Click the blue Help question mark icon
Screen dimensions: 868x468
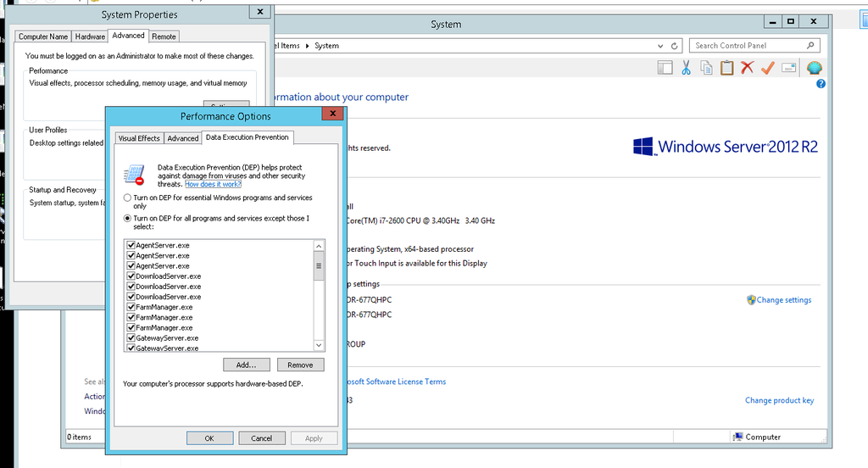tap(821, 85)
